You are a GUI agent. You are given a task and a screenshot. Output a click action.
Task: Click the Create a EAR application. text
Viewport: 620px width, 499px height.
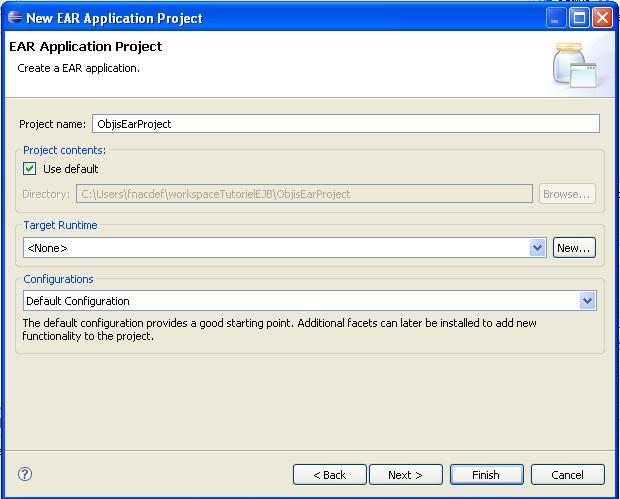click(x=78, y=68)
